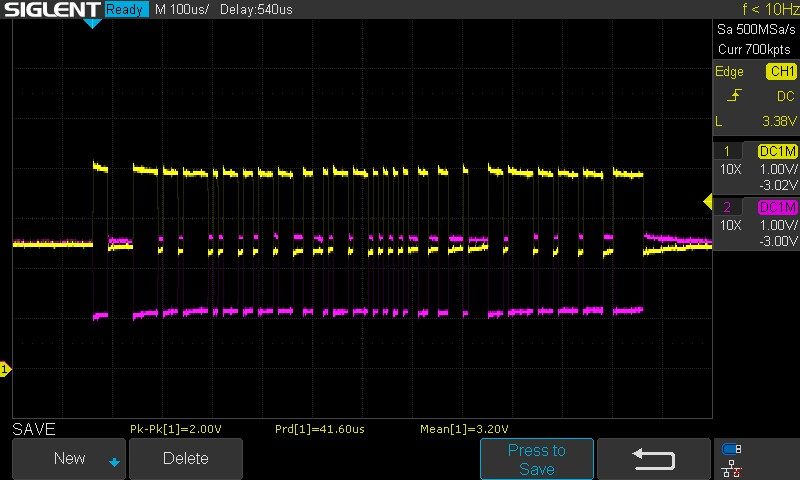Click the return arrow back button
Image resolution: width=800 pixels, height=480 pixels.
pos(654,459)
